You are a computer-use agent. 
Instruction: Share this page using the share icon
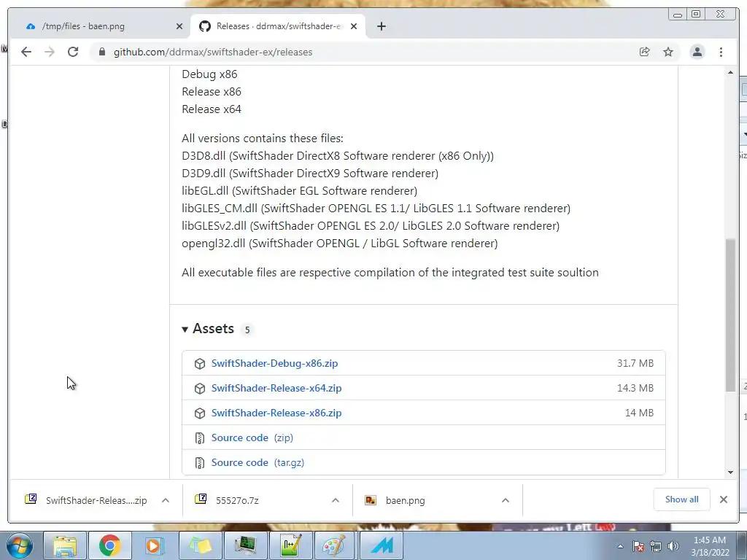pyautogui.click(x=645, y=52)
